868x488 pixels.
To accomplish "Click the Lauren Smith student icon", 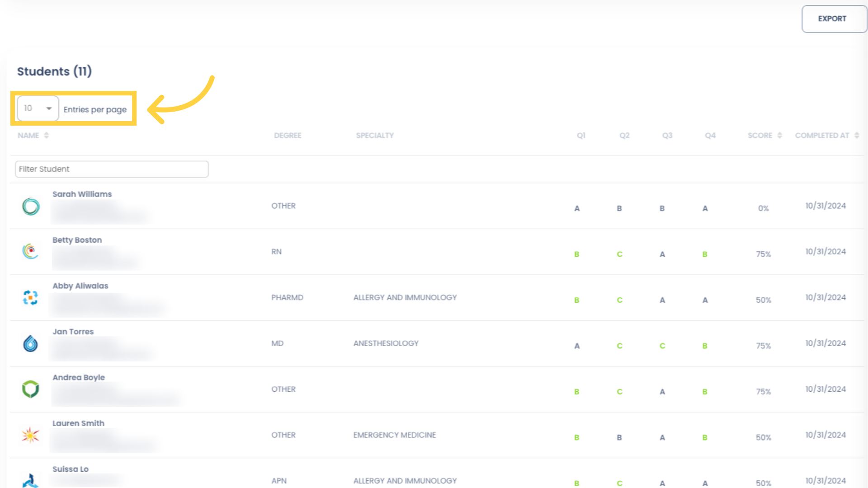I will [x=30, y=435].
